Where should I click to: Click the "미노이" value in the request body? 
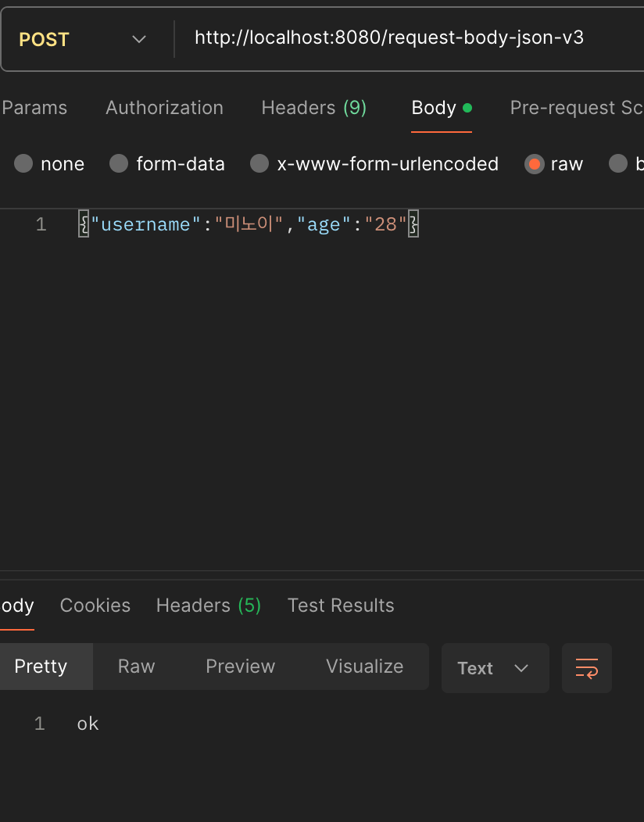pyautogui.click(x=249, y=224)
